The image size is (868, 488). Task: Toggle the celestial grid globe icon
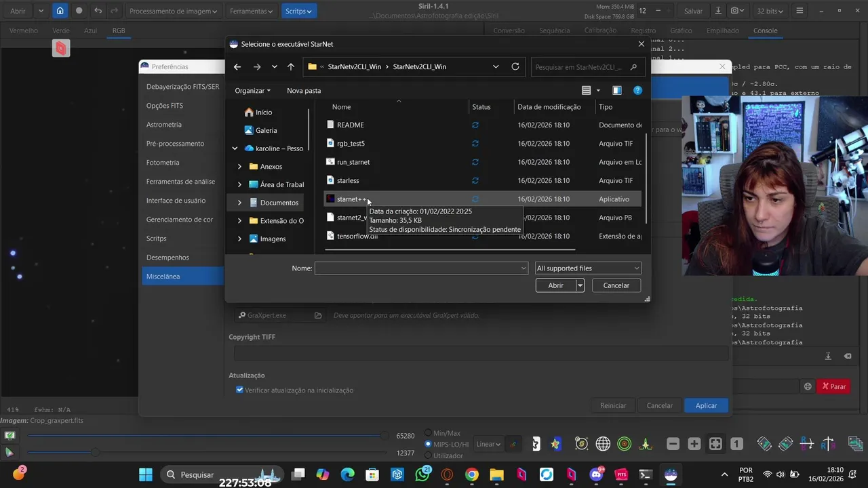point(603,444)
